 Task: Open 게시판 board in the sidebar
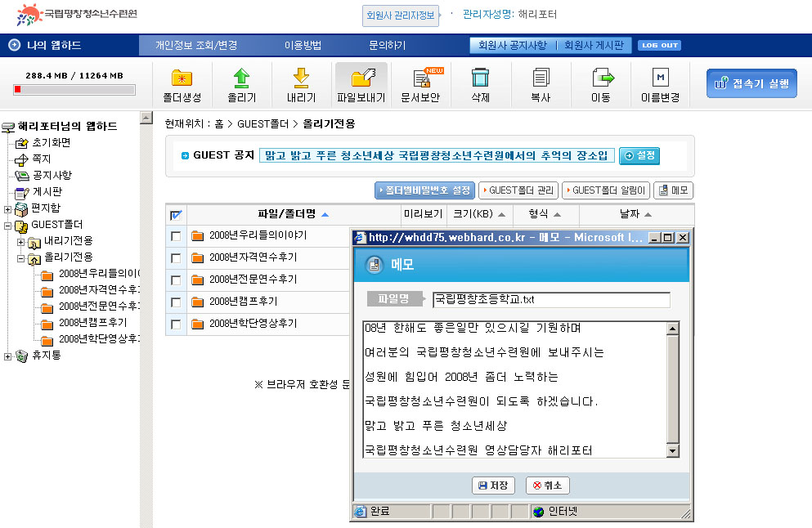(47, 191)
